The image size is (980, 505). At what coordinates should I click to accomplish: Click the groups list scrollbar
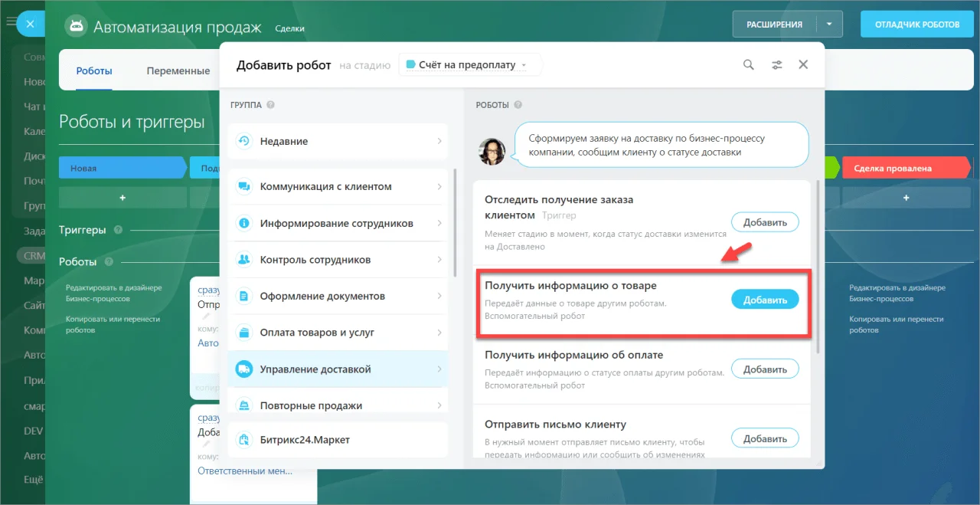click(455, 222)
